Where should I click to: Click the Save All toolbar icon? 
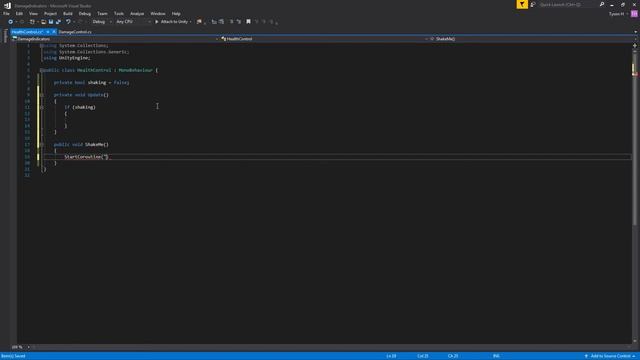[58, 22]
